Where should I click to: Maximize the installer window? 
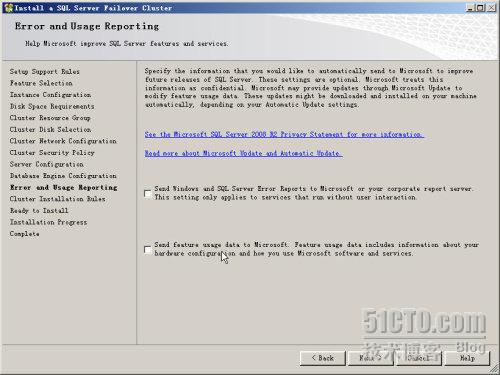(480, 8)
